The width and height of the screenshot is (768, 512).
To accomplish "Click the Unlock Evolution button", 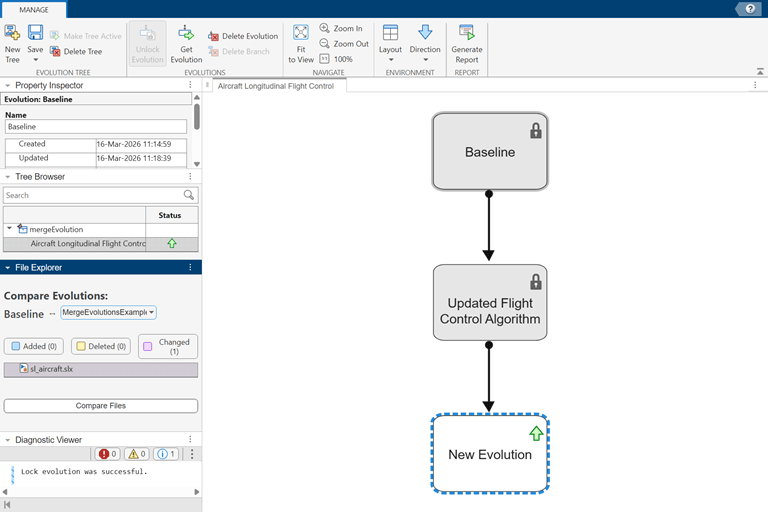I will pyautogui.click(x=147, y=44).
